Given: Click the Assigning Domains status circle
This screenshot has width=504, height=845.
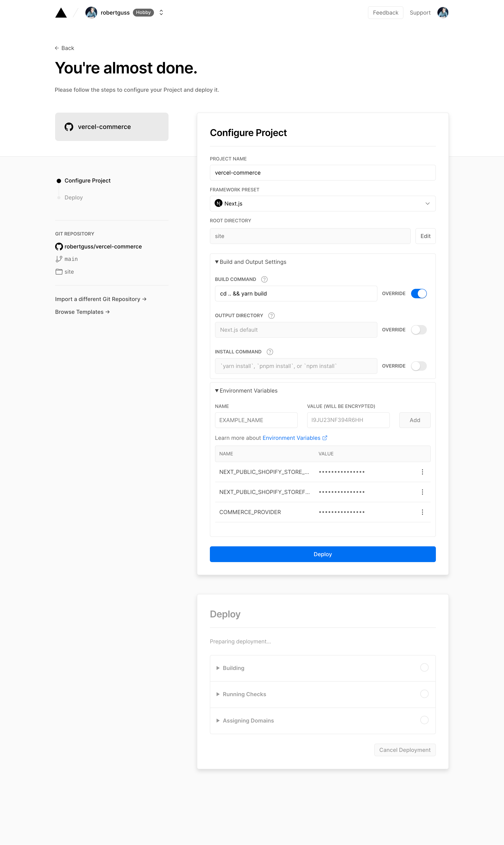Looking at the screenshot, I should tap(424, 720).
